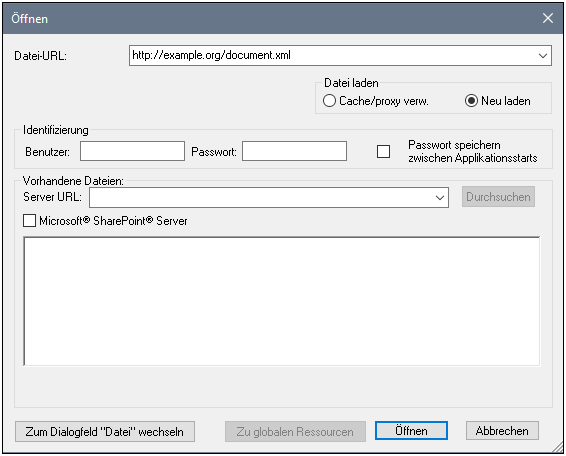Screen dimensions: 566x456
Task: Click the Zu globalen Ressourcen button
Action: pos(295,431)
